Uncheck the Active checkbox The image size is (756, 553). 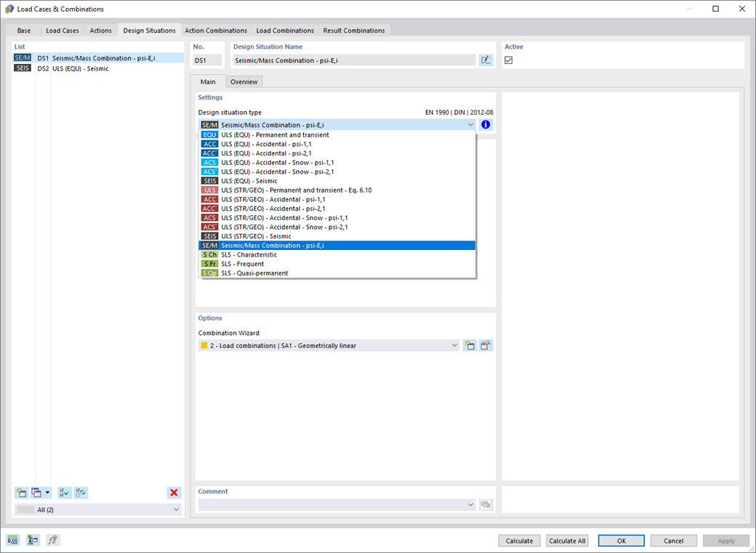pos(507,60)
